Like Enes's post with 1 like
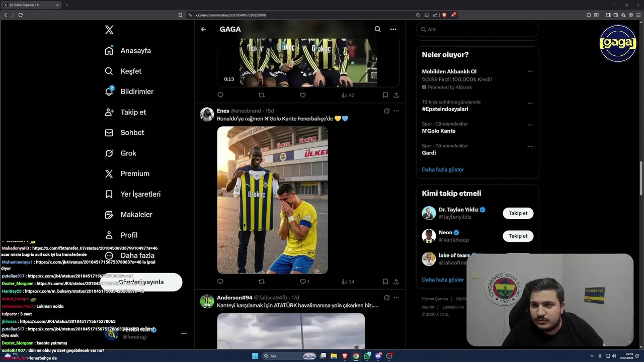This screenshot has height=362, width=644. point(305,282)
